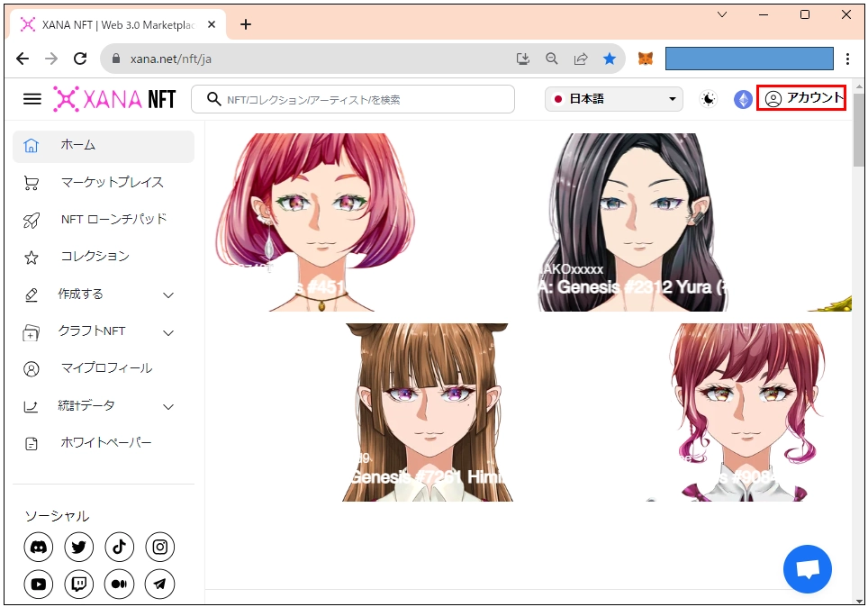Expand the クラフトNFT submenu chevron
Screen dimensions: 868x607
click(168, 333)
